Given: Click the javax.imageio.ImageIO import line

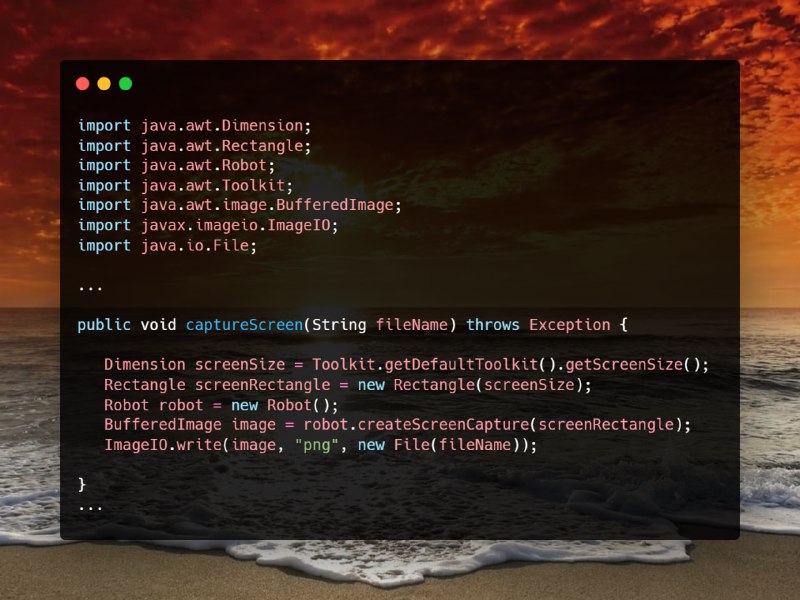Looking at the screenshot, I should pos(208,226).
